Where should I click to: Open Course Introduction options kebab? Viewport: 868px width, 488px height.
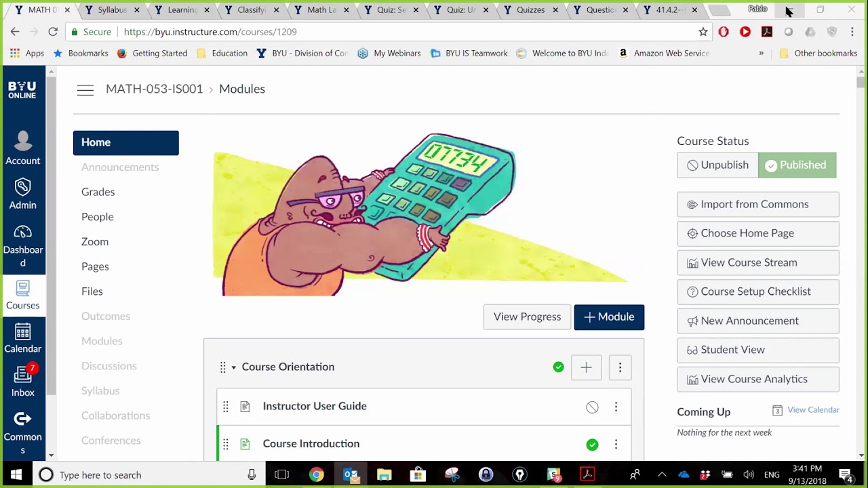coord(616,444)
